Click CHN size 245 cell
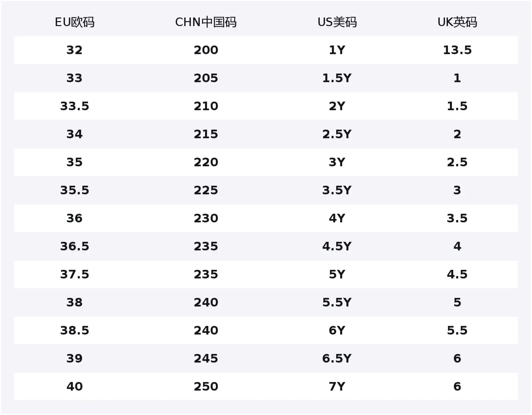The height and width of the screenshot is (415, 532). (x=206, y=359)
